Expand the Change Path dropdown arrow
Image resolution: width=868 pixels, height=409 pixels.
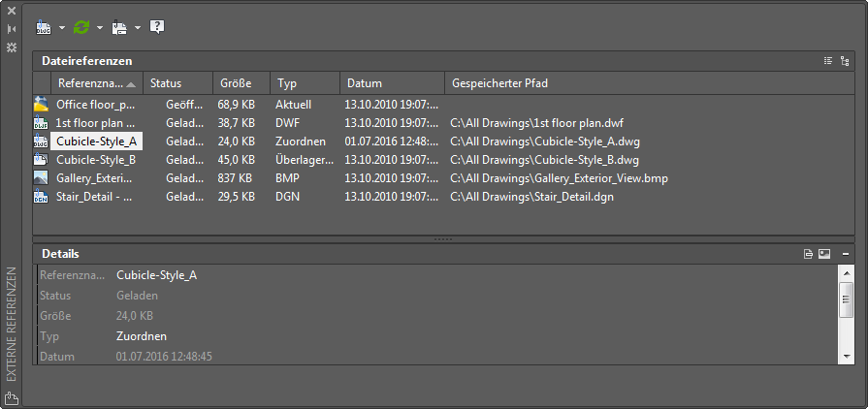(138, 27)
